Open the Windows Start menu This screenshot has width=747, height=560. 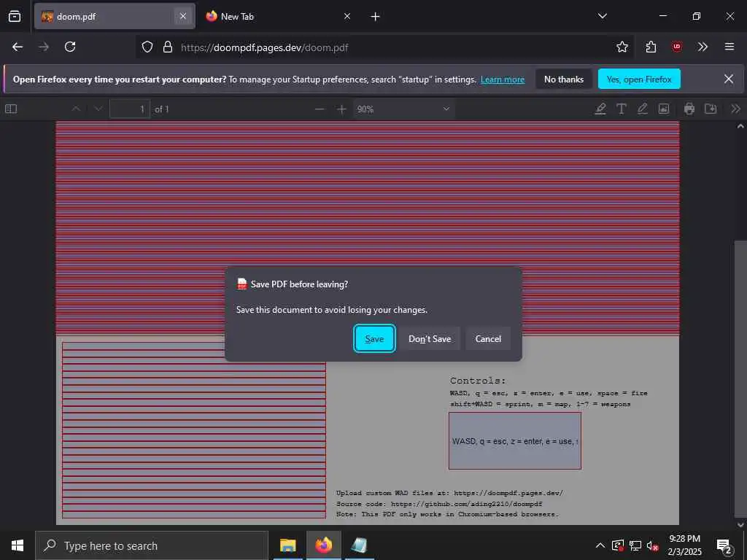coord(18,545)
